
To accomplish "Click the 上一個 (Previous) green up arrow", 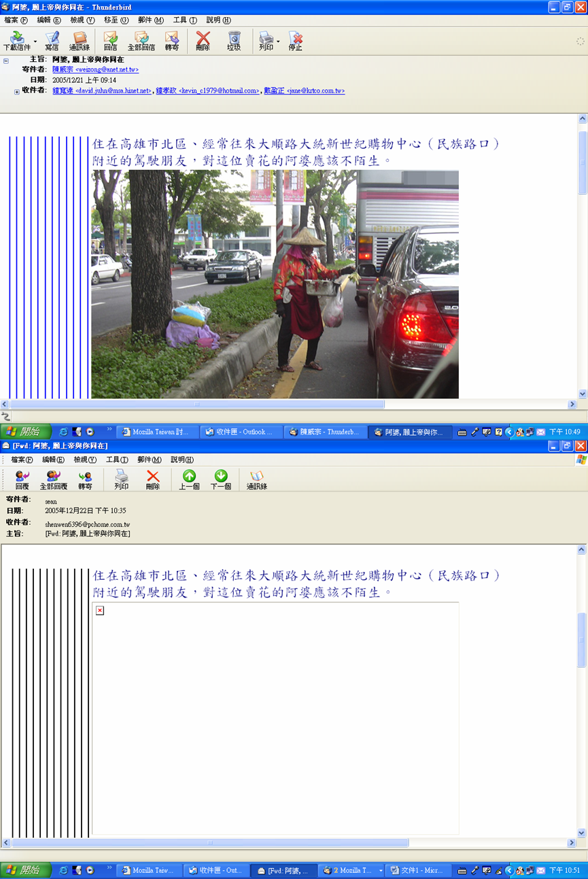I will coord(189,480).
